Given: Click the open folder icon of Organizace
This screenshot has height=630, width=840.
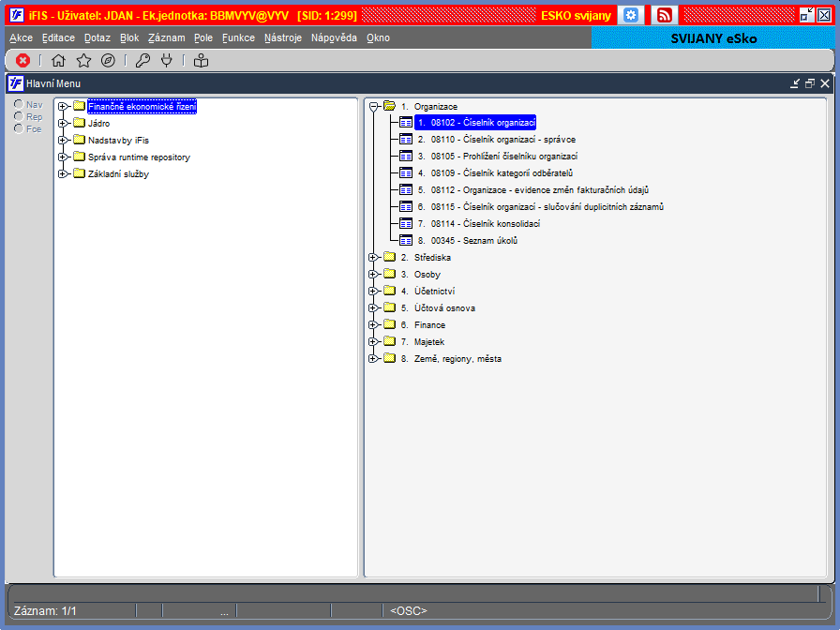Looking at the screenshot, I should point(389,106).
